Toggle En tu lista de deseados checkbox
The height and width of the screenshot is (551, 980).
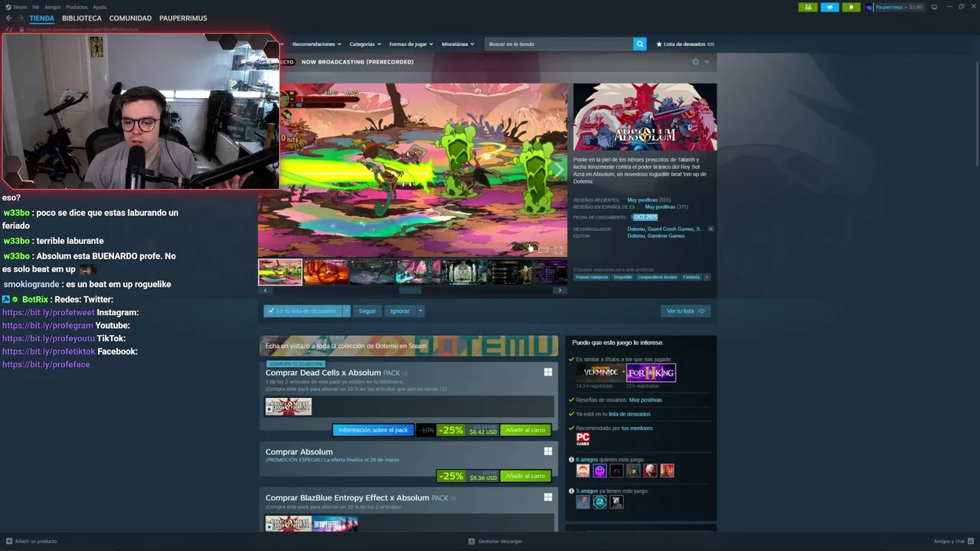(x=271, y=311)
